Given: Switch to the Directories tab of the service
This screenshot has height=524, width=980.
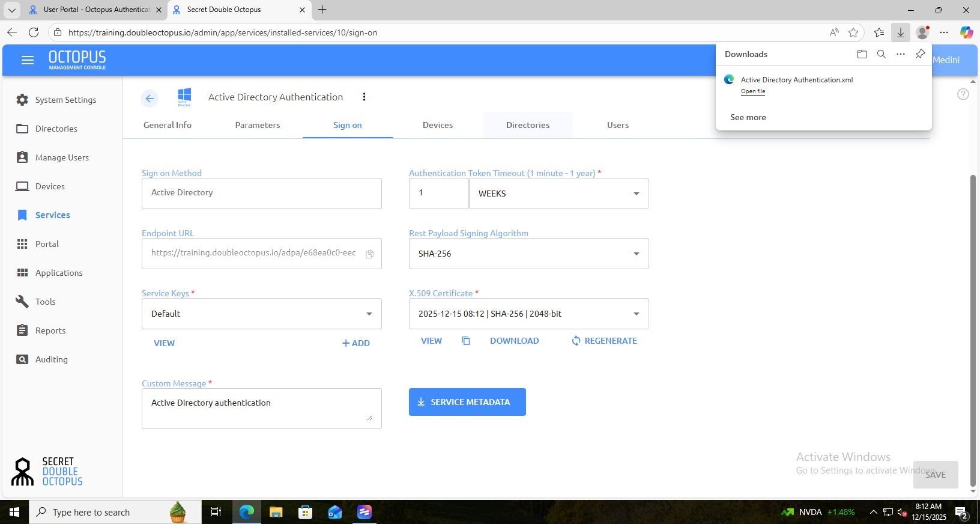Looking at the screenshot, I should pyautogui.click(x=528, y=125).
